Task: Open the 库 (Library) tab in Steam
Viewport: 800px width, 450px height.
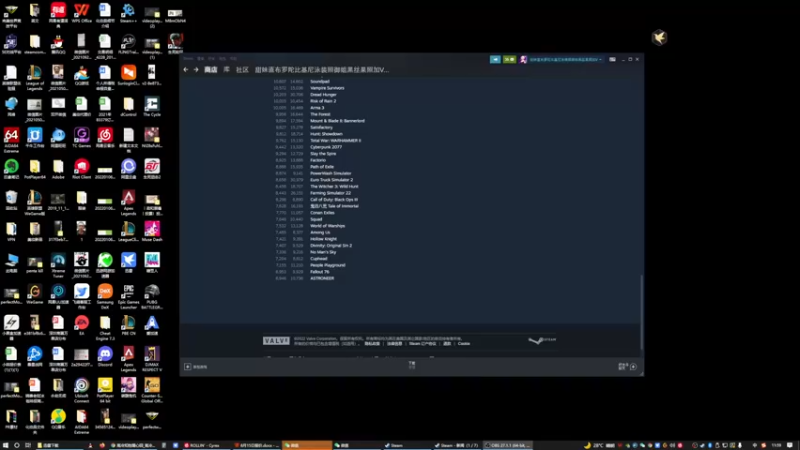Action: pyautogui.click(x=227, y=69)
